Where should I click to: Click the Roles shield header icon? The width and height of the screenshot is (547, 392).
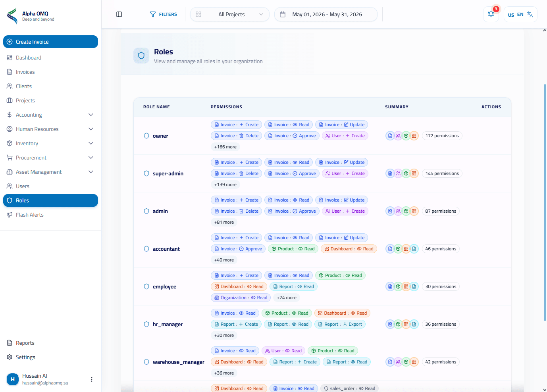coord(141,56)
